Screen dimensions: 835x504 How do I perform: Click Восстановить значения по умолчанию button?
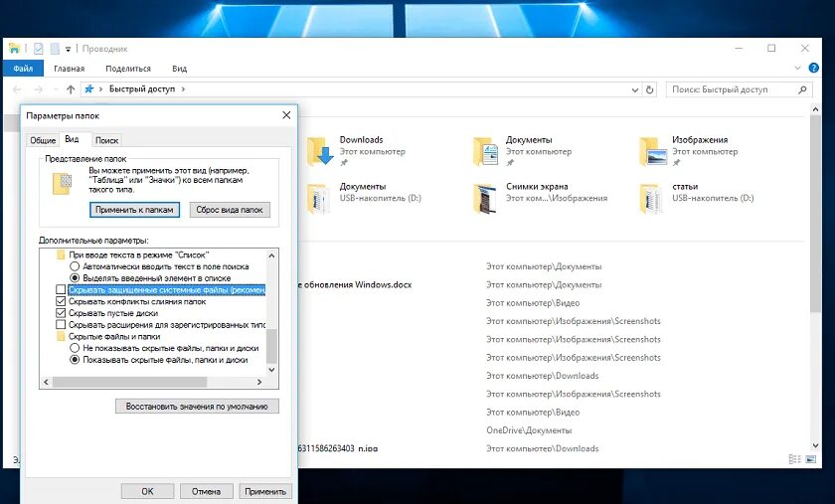coord(197,406)
